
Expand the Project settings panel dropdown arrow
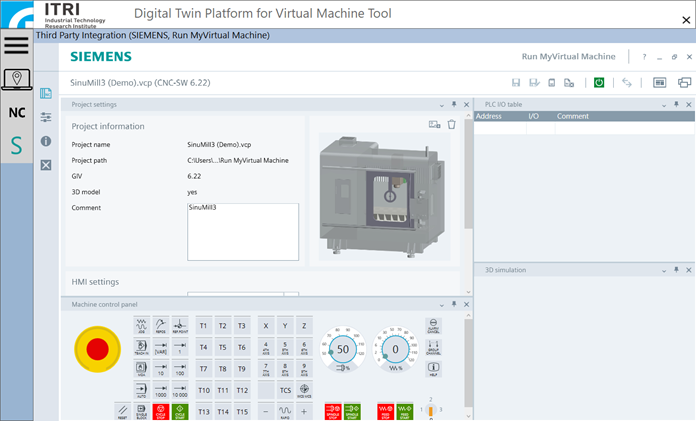pos(441,104)
